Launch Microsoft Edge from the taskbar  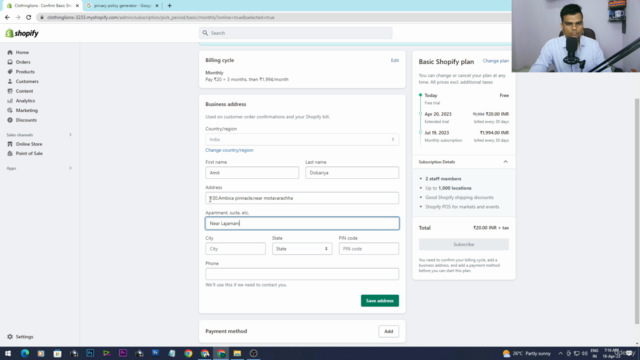click(25, 353)
